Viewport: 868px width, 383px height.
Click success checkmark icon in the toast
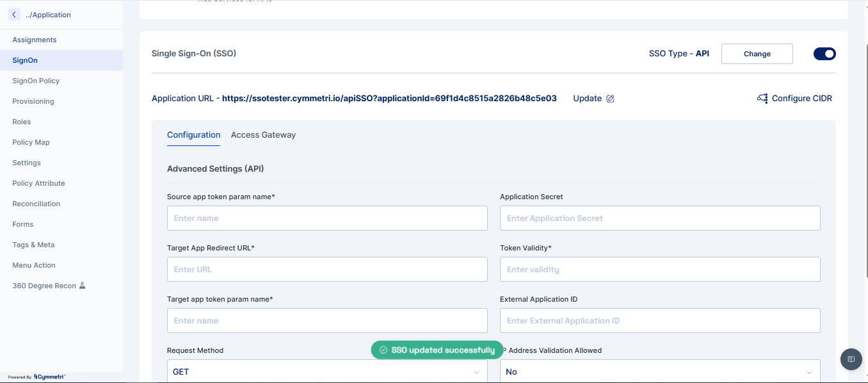tap(383, 350)
